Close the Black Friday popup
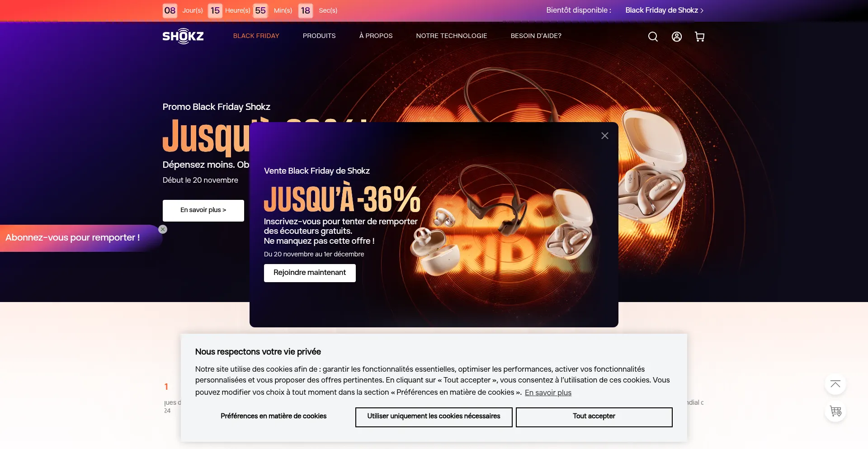 [605, 136]
